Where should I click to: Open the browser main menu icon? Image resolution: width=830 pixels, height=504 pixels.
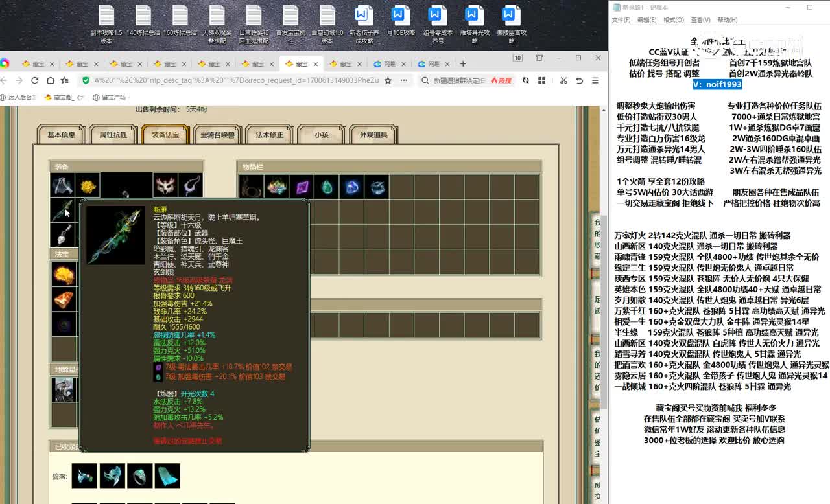coord(595,80)
